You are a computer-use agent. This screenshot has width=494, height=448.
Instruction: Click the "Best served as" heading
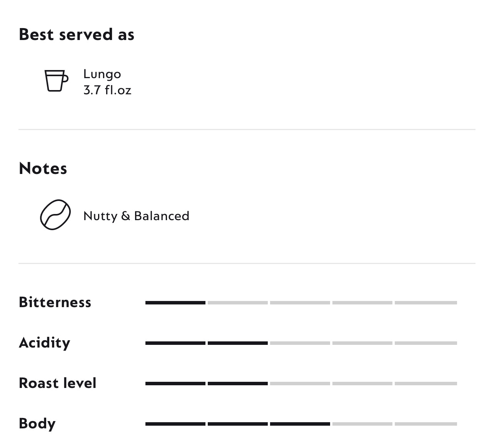(77, 35)
